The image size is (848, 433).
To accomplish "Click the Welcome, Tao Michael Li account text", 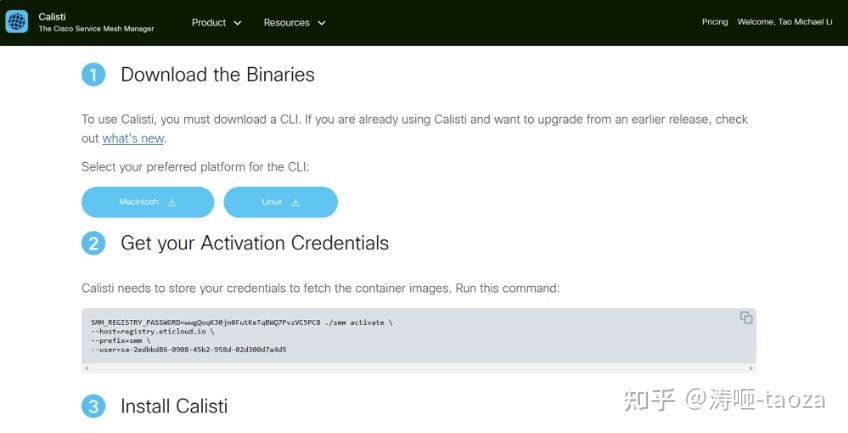I will [x=785, y=22].
